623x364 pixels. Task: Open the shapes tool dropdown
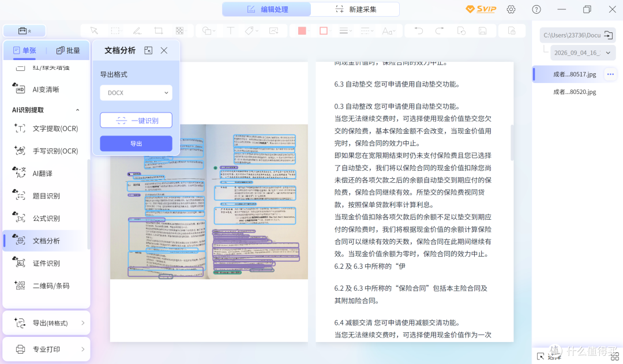click(x=209, y=31)
